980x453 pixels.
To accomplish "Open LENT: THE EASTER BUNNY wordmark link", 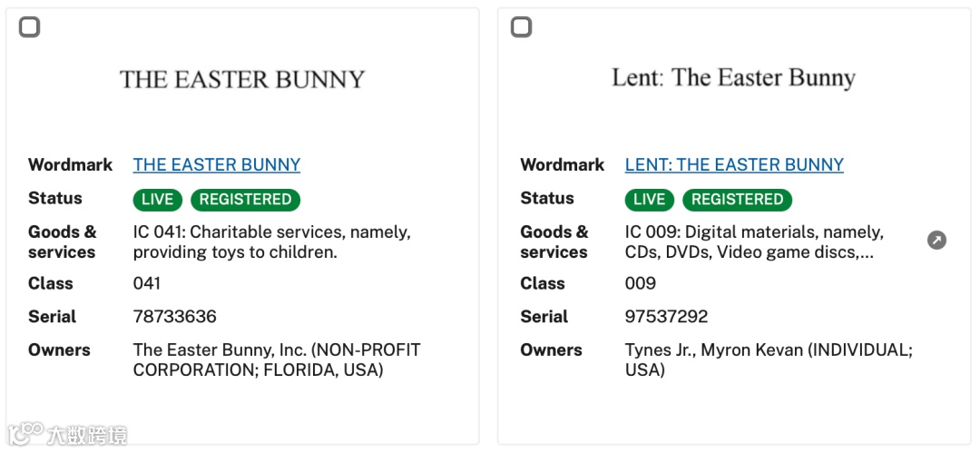I will point(734,164).
